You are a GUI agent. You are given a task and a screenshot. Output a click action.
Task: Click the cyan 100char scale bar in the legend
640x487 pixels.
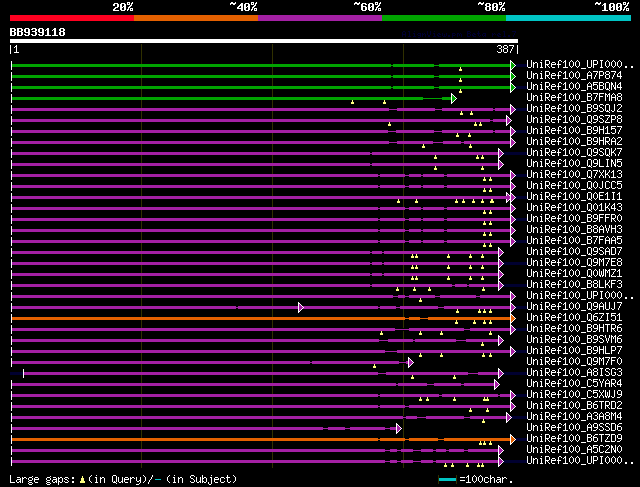point(447,480)
